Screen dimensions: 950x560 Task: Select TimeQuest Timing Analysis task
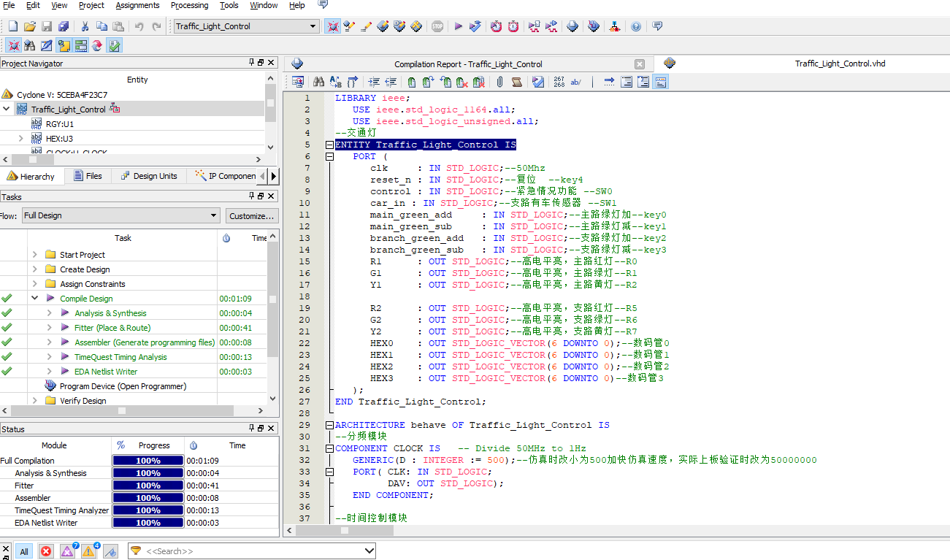click(120, 356)
